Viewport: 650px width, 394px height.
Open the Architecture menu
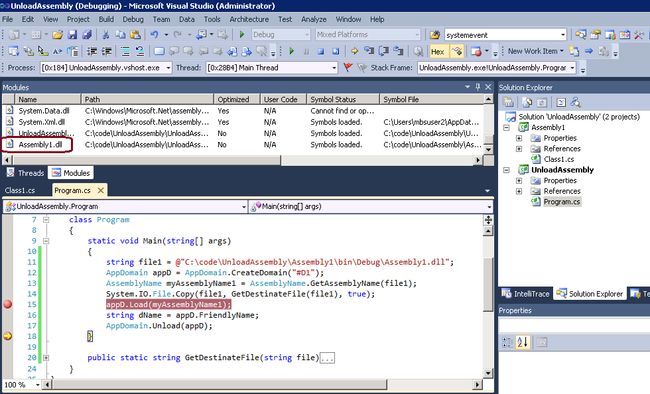tap(249, 19)
